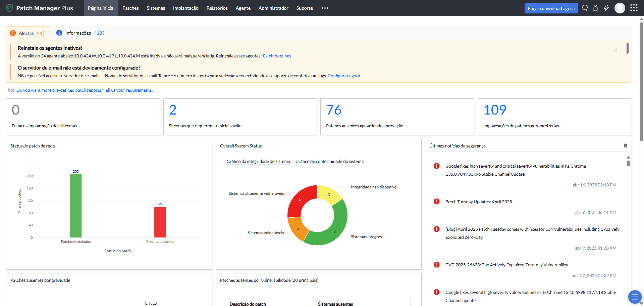Click the search magnifier icon in header
Screen dimensions: 644x306
[x=585, y=8]
